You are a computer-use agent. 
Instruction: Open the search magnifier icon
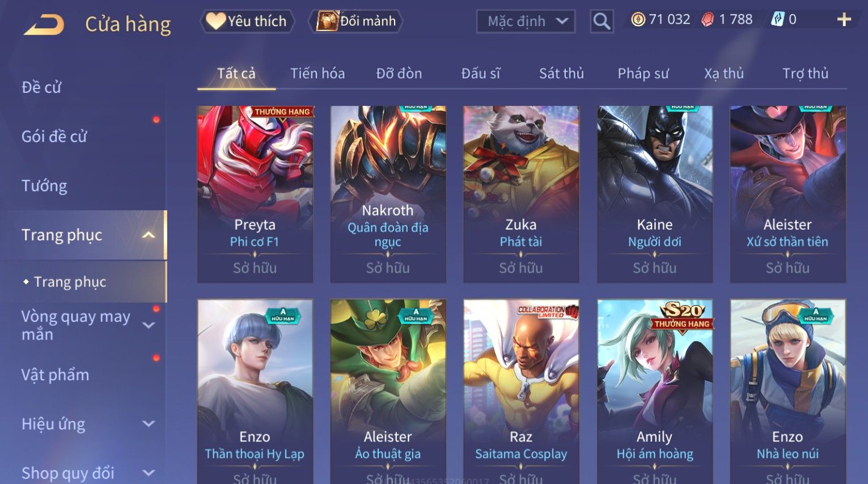point(602,22)
